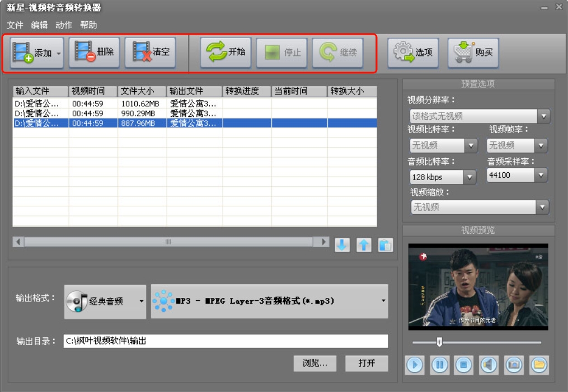Open the Options (选项) gear button
The width and height of the screenshot is (568, 392).
point(413,53)
